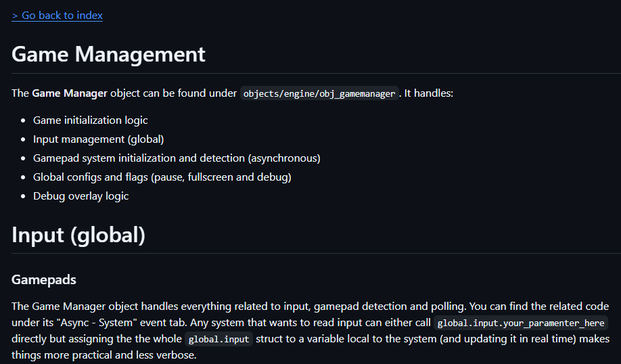Click the "Input management (global)" bullet item
Image resolution: width=621 pixels, height=364 pixels.
[x=98, y=139]
